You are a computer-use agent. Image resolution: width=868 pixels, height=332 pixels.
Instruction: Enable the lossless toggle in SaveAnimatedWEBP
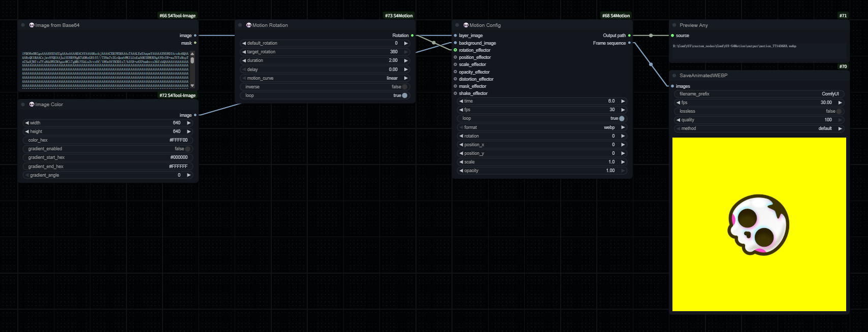(839, 111)
